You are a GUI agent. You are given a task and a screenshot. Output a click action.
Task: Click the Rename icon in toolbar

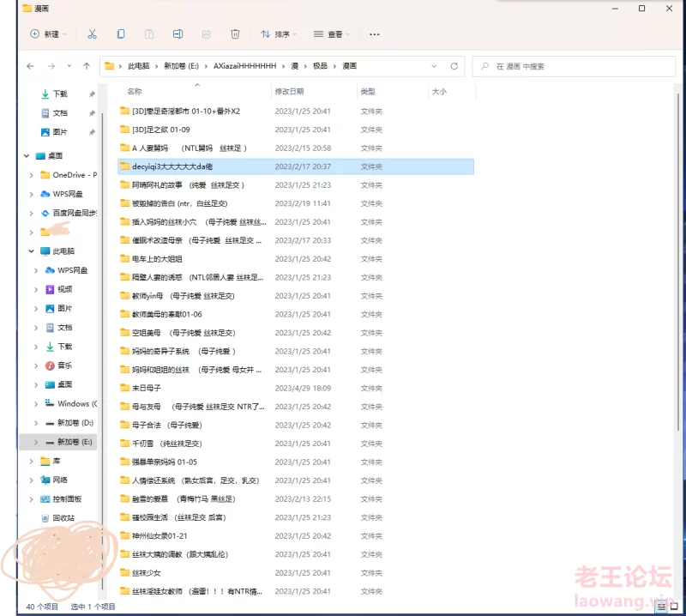click(x=178, y=34)
